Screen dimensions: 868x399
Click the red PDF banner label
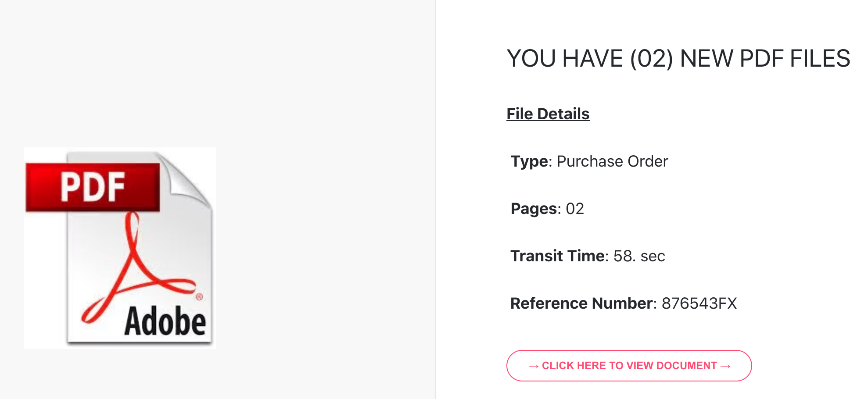[93, 187]
